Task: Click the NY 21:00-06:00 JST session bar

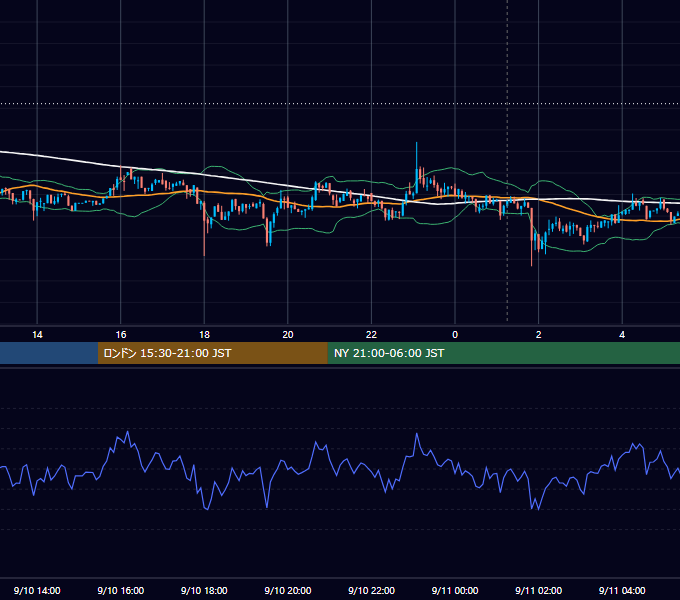Action: tap(503, 353)
